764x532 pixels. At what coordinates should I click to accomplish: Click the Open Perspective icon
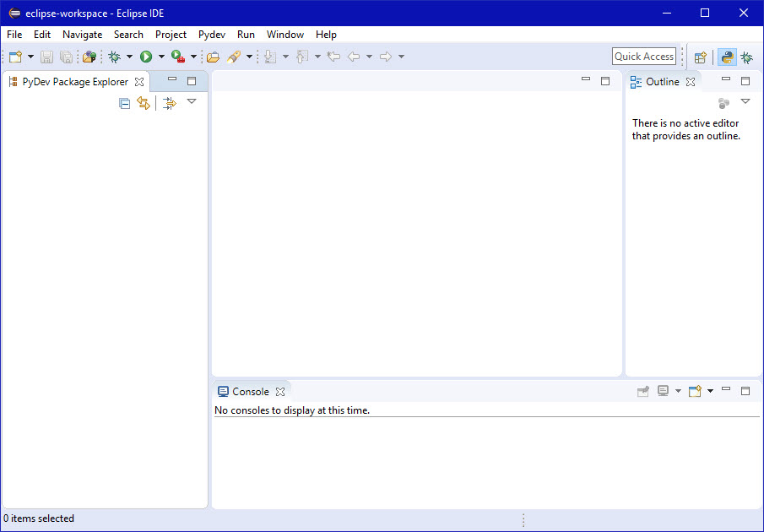click(700, 57)
